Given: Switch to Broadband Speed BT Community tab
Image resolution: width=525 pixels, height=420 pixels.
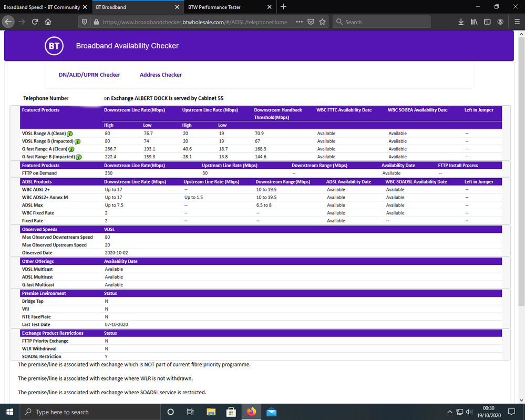Looking at the screenshot, I should pos(42,7).
